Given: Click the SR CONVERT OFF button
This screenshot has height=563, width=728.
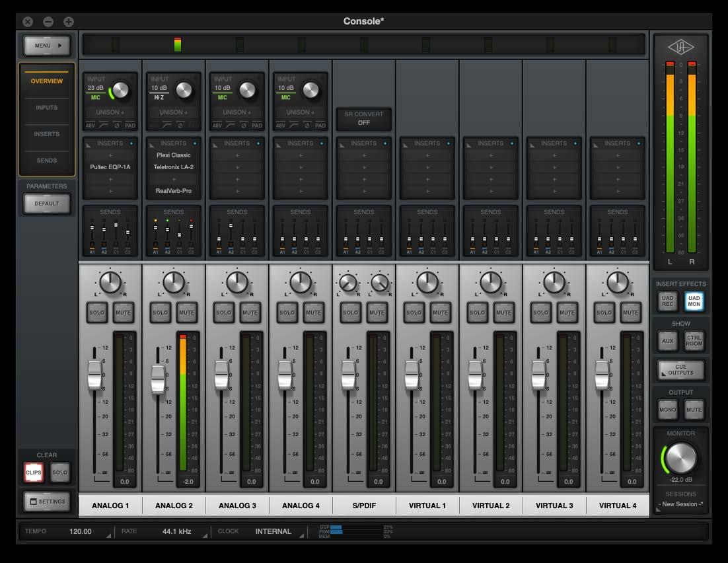Looking at the screenshot, I should (x=364, y=118).
